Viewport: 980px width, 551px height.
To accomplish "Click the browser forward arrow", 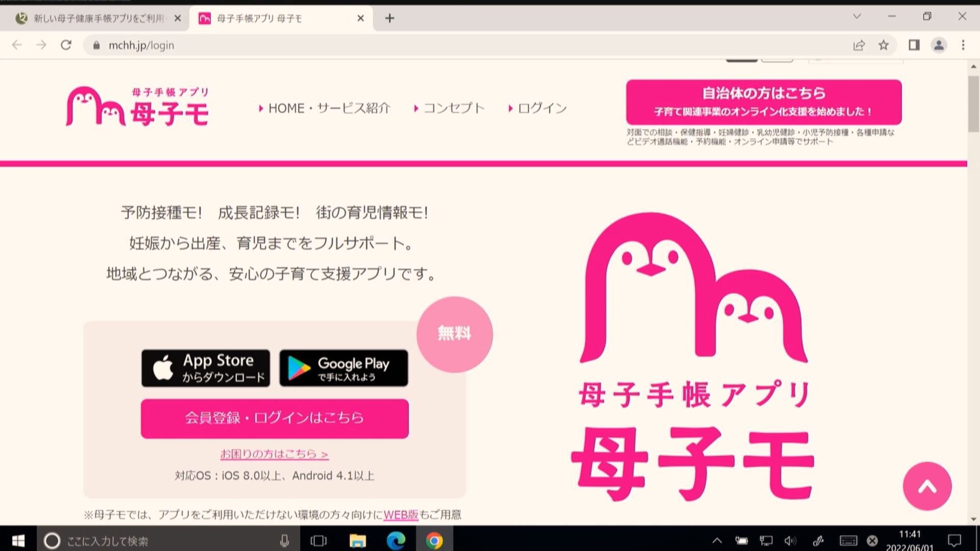I will click(x=41, y=45).
